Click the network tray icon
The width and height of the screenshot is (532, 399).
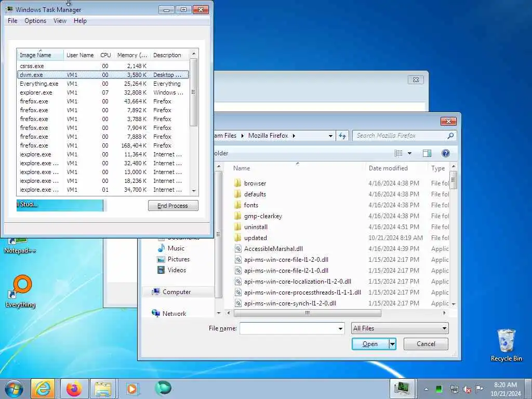(454, 389)
